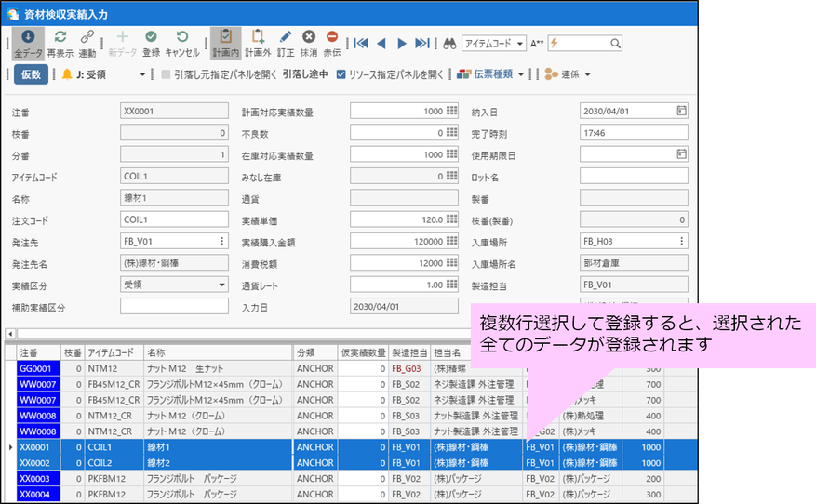Toggle the A** match mode button

click(x=537, y=44)
